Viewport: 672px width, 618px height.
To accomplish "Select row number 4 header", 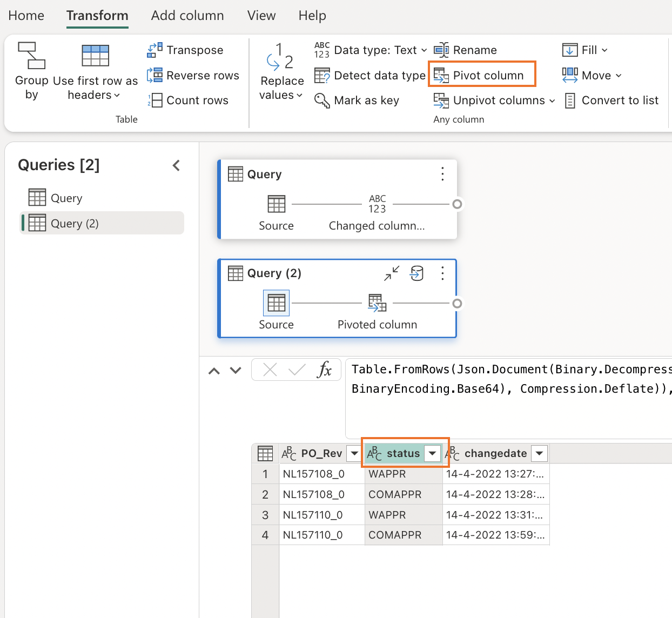I will pyautogui.click(x=265, y=535).
